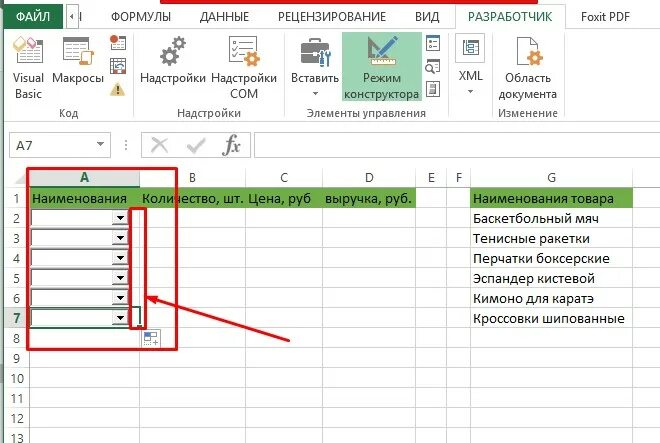Open combo box dropdown in row 6

pos(120,298)
